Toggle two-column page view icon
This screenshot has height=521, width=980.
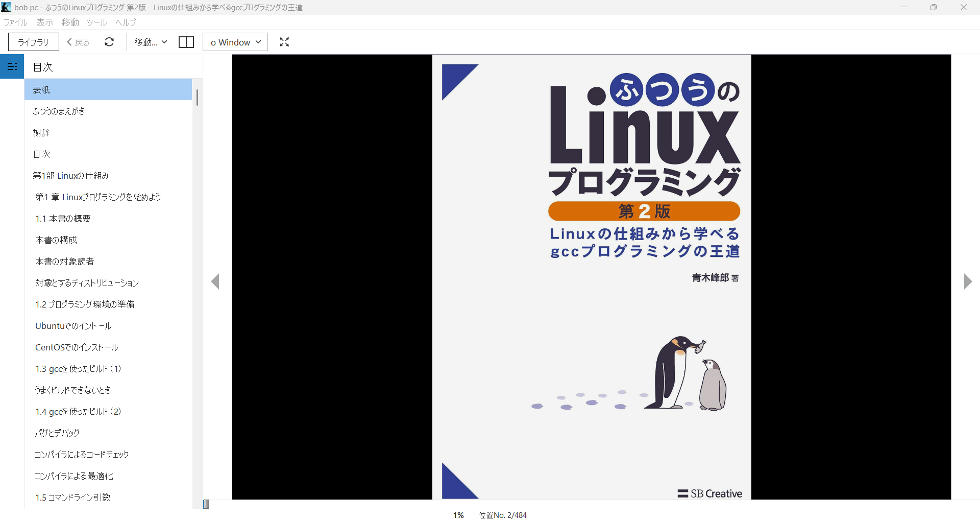(186, 42)
